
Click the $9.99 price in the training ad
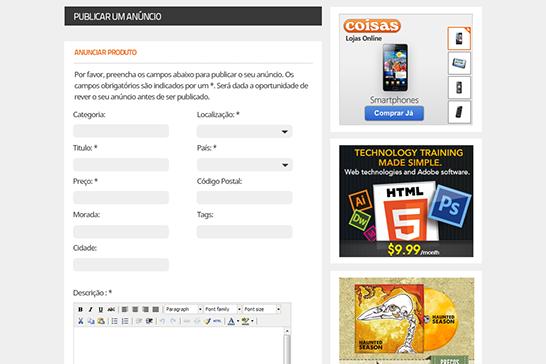[404, 249]
